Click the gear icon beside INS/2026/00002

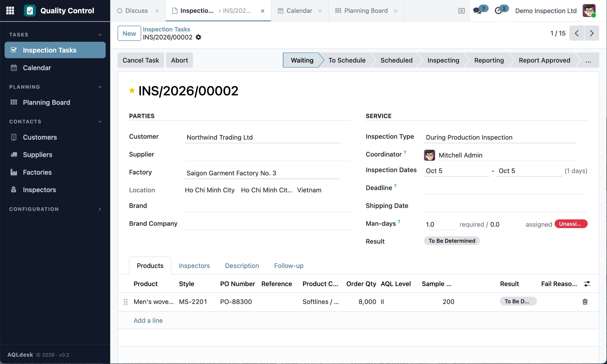[x=199, y=37]
